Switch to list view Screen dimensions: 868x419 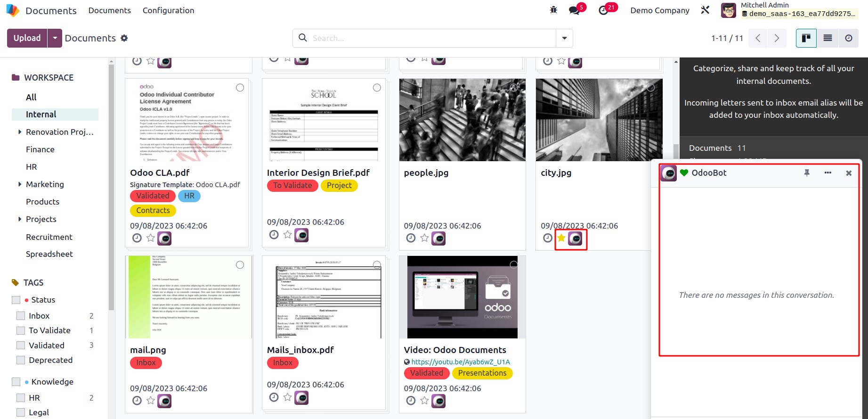[x=827, y=38]
